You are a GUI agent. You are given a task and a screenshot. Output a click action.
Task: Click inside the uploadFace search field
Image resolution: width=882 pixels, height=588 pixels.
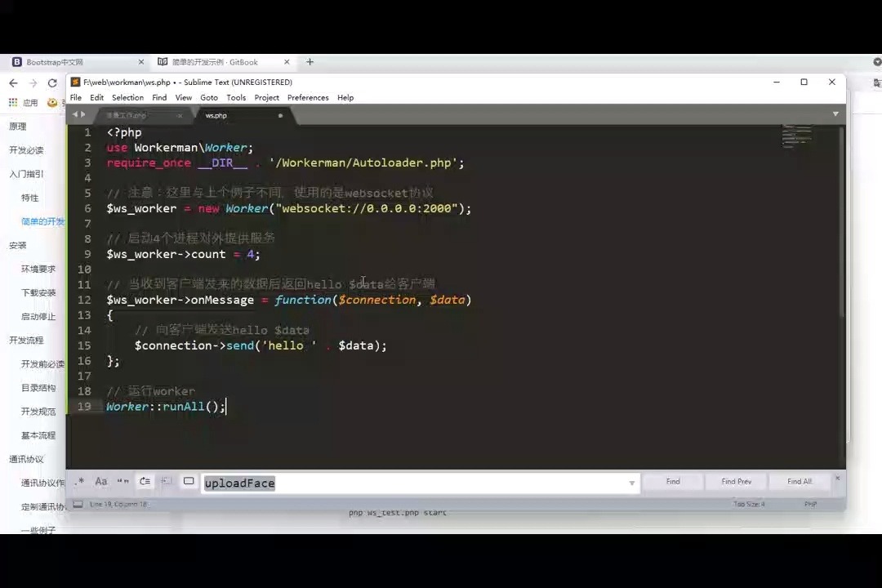tap(367, 483)
